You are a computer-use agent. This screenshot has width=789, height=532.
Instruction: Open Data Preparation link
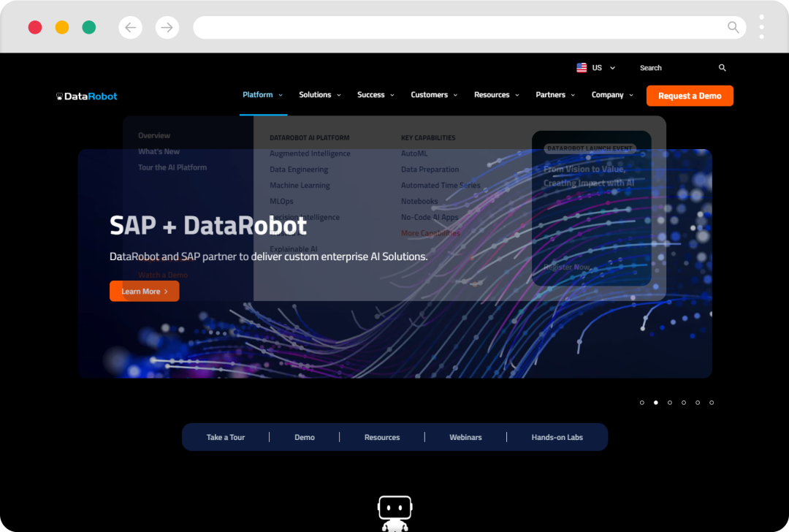430,170
